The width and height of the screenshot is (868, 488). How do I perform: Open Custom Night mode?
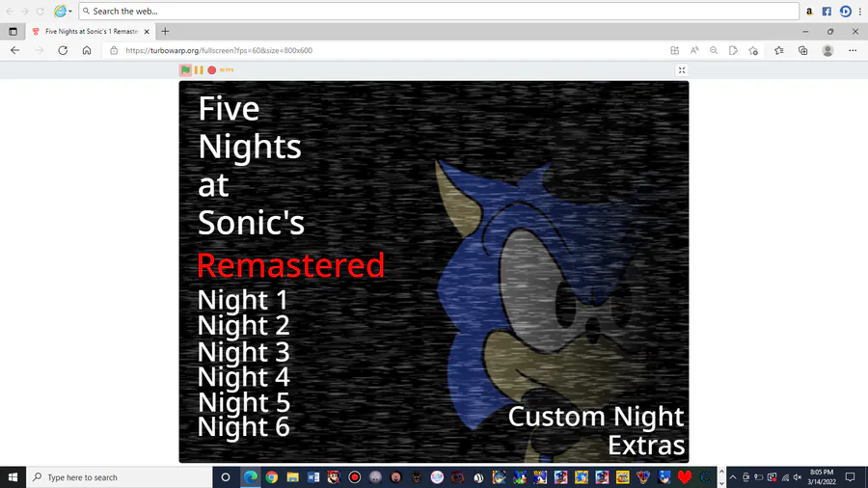[x=596, y=418]
